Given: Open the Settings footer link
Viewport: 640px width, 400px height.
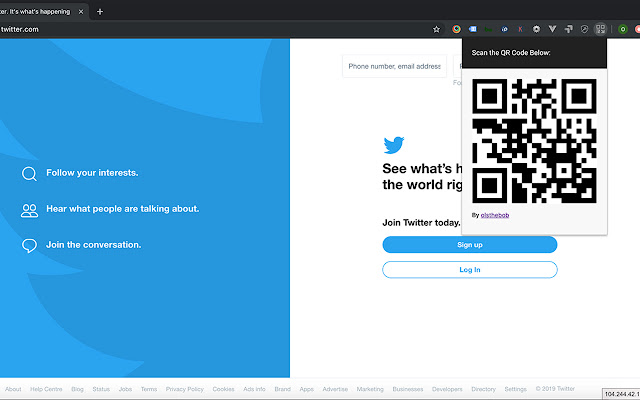Looking at the screenshot, I should [x=516, y=389].
